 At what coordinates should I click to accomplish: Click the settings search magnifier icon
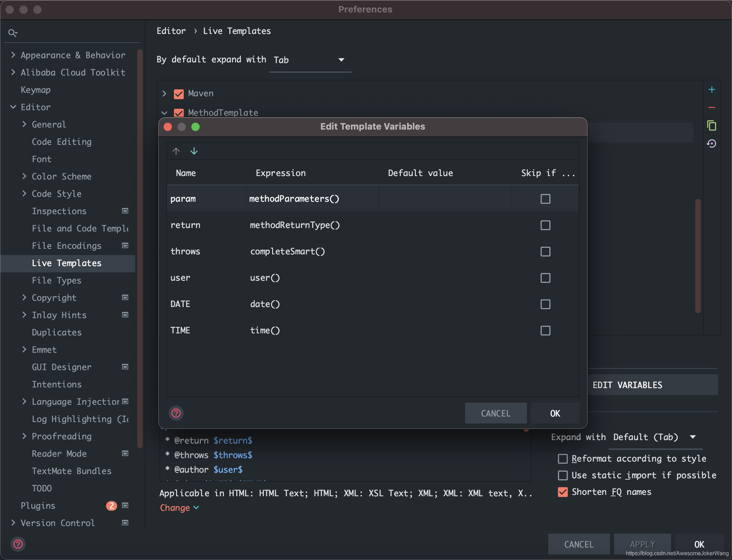click(12, 33)
